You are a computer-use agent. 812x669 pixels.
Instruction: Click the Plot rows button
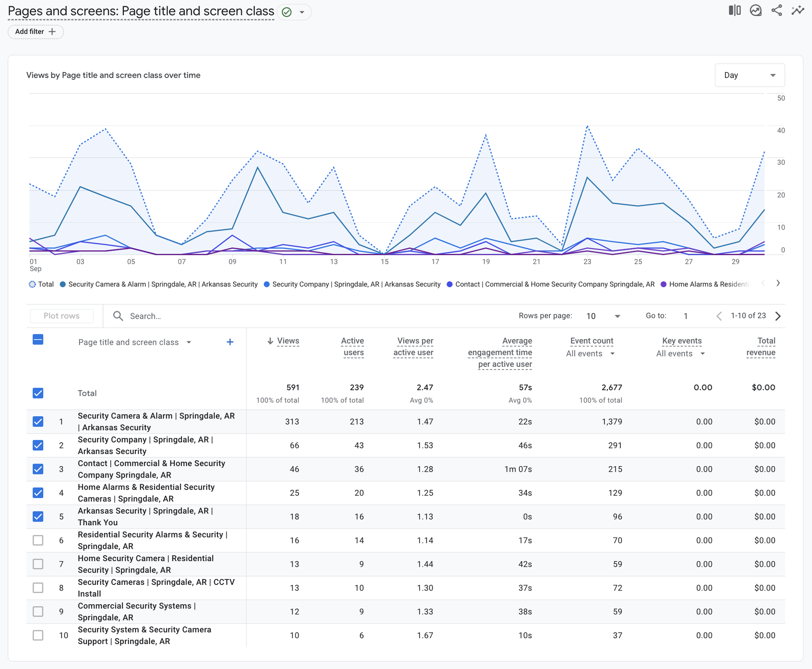tap(62, 316)
